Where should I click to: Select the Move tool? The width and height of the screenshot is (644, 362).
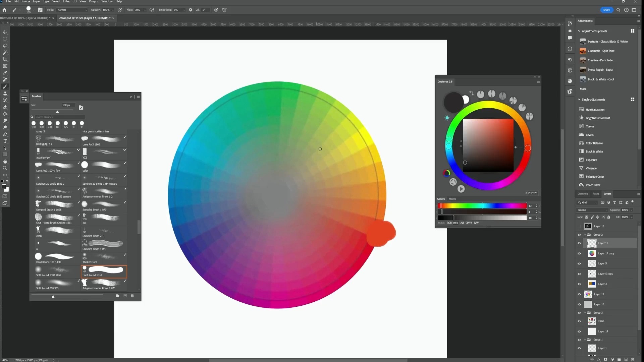[x=5, y=32]
